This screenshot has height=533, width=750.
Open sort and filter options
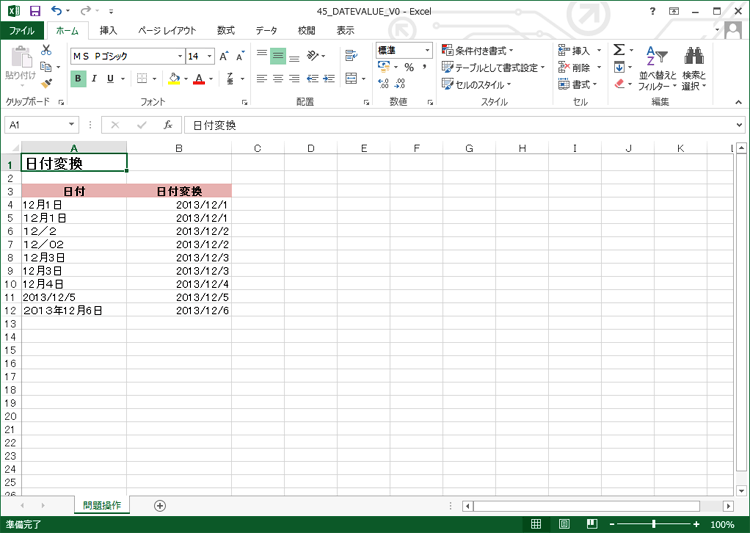[x=658, y=68]
